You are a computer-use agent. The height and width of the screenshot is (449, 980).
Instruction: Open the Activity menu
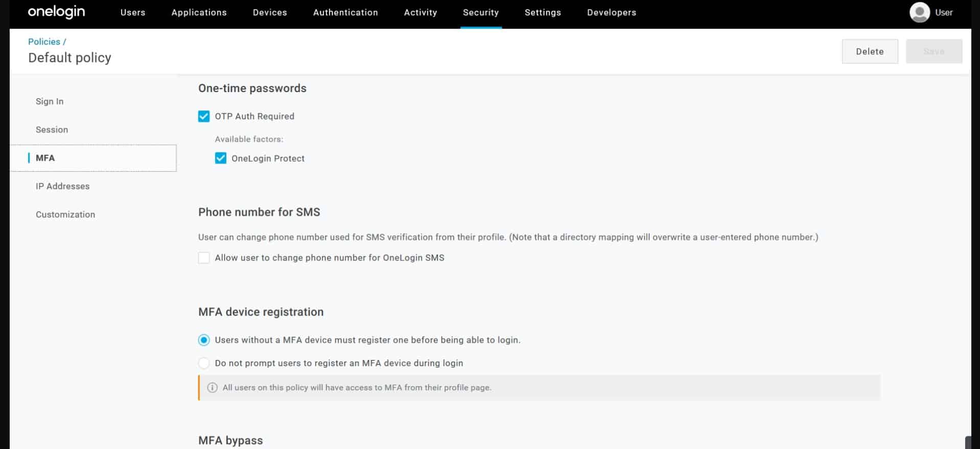420,12
